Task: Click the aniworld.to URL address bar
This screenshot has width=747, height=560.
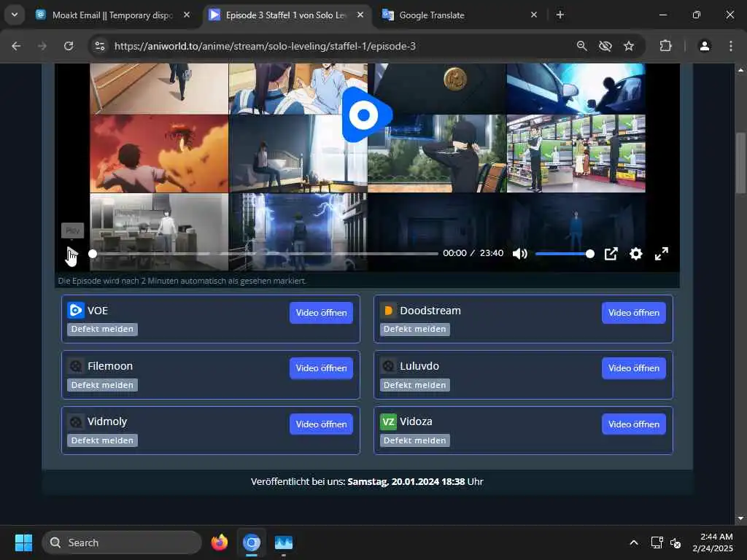Action: click(x=265, y=46)
